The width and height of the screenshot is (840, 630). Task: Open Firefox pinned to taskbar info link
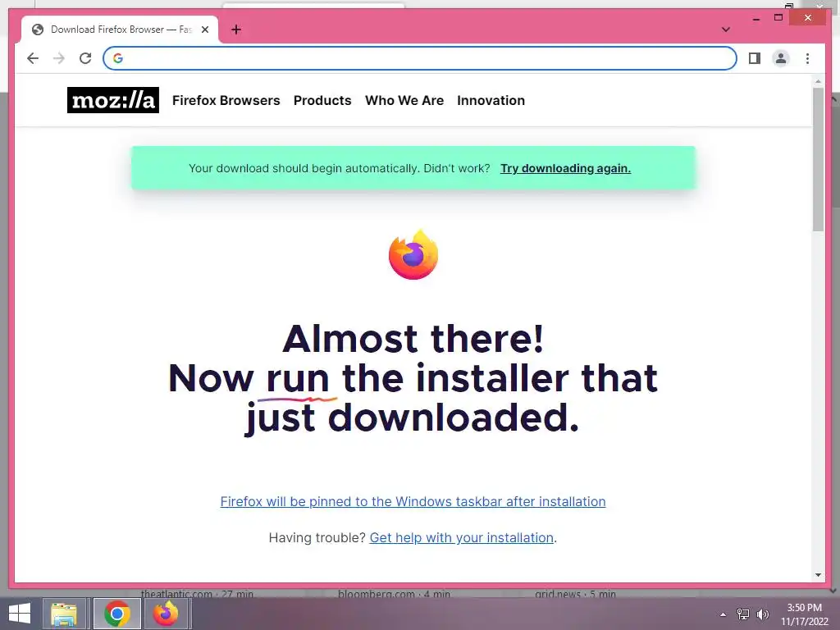pyautogui.click(x=413, y=501)
